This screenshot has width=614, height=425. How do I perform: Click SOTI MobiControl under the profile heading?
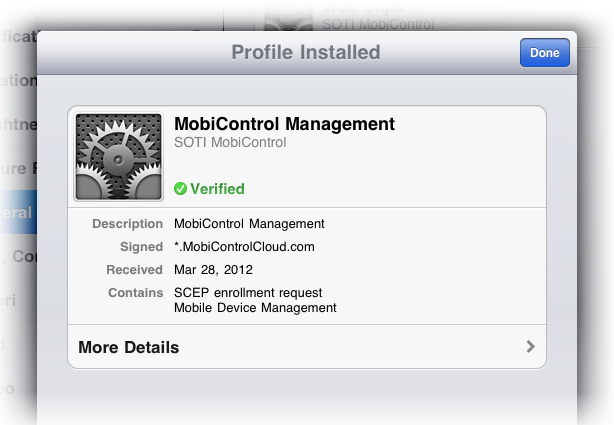230,143
